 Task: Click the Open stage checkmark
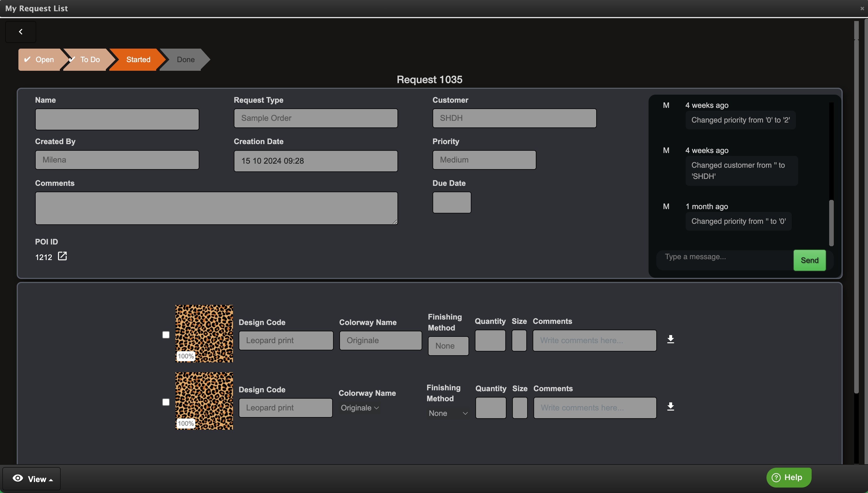coord(27,59)
